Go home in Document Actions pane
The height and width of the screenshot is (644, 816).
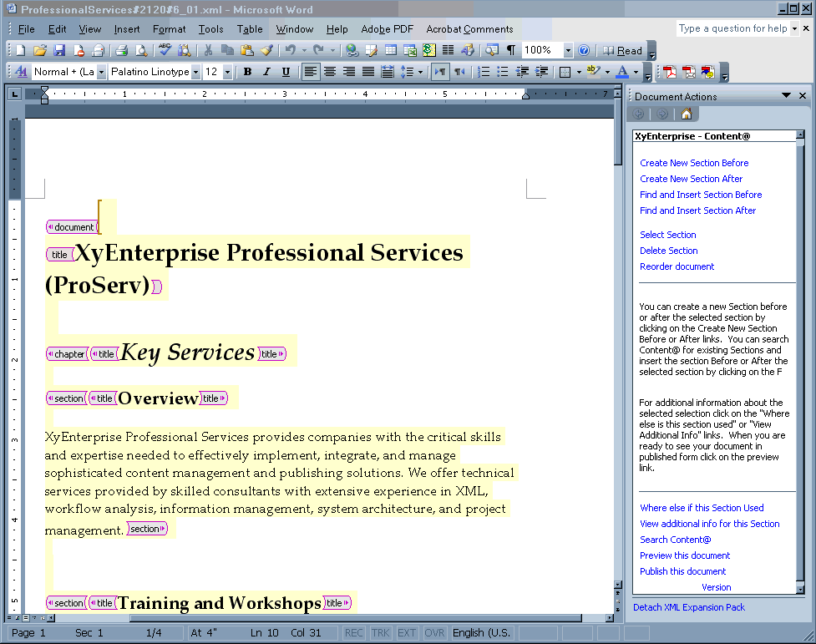pyautogui.click(x=687, y=114)
